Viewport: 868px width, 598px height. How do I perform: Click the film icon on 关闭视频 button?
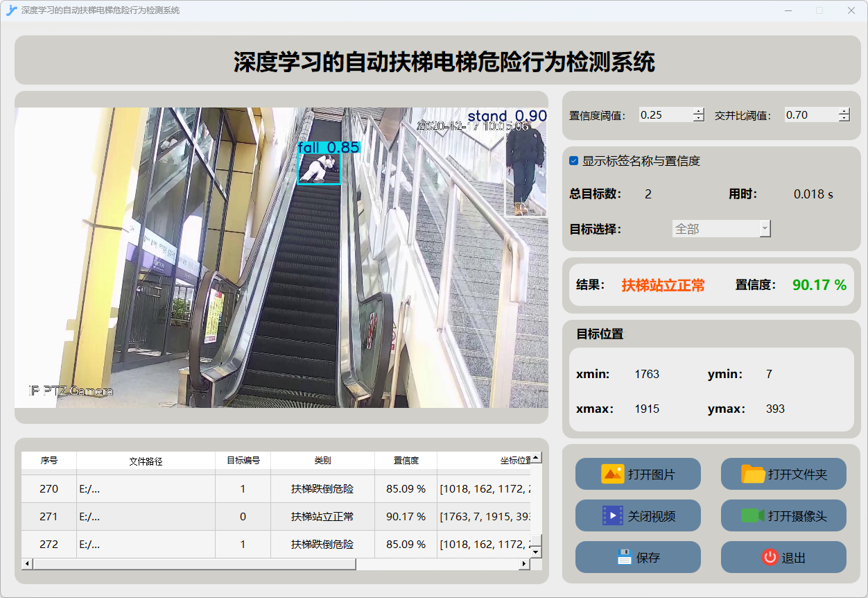tap(612, 515)
